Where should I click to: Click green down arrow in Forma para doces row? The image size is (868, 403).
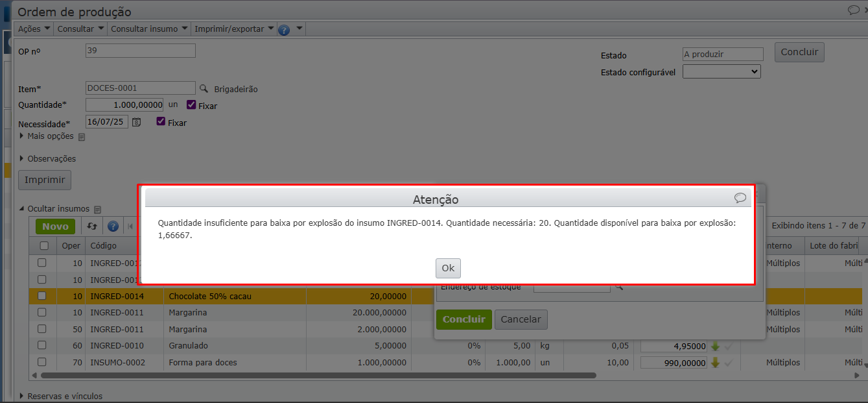pyautogui.click(x=715, y=363)
